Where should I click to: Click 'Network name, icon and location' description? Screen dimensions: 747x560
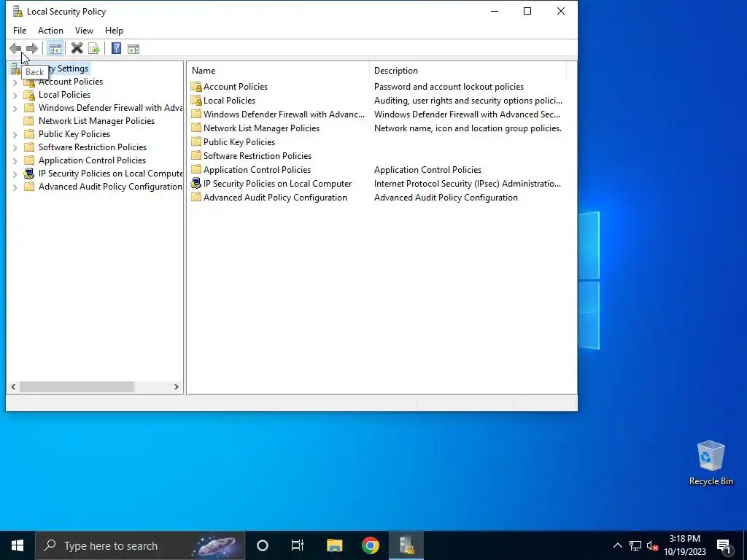(x=468, y=128)
